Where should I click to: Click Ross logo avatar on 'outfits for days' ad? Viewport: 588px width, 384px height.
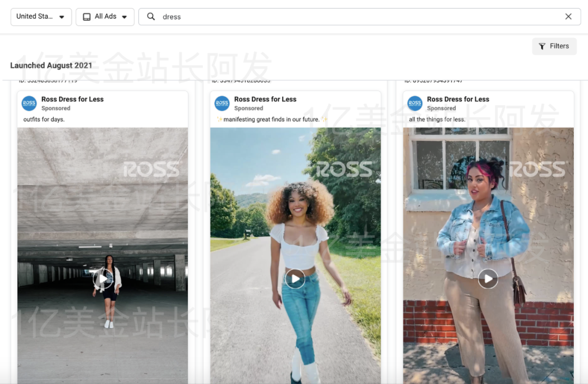[x=29, y=103]
